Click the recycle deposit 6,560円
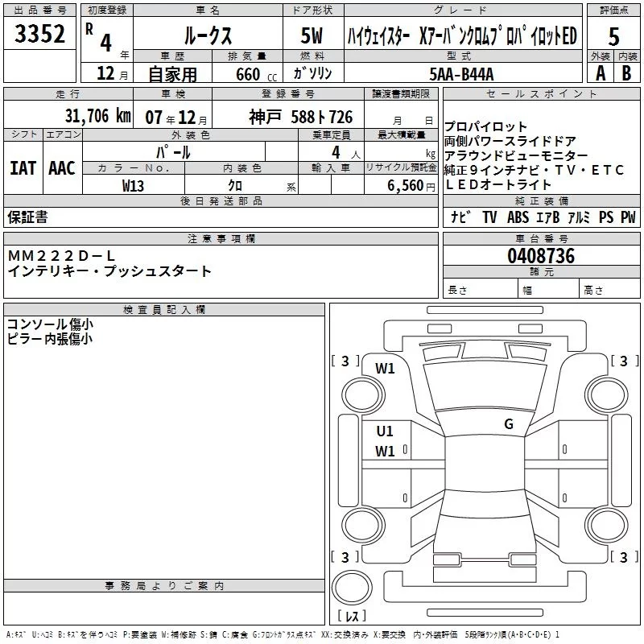This screenshot has width=644, height=644. (411, 186)
